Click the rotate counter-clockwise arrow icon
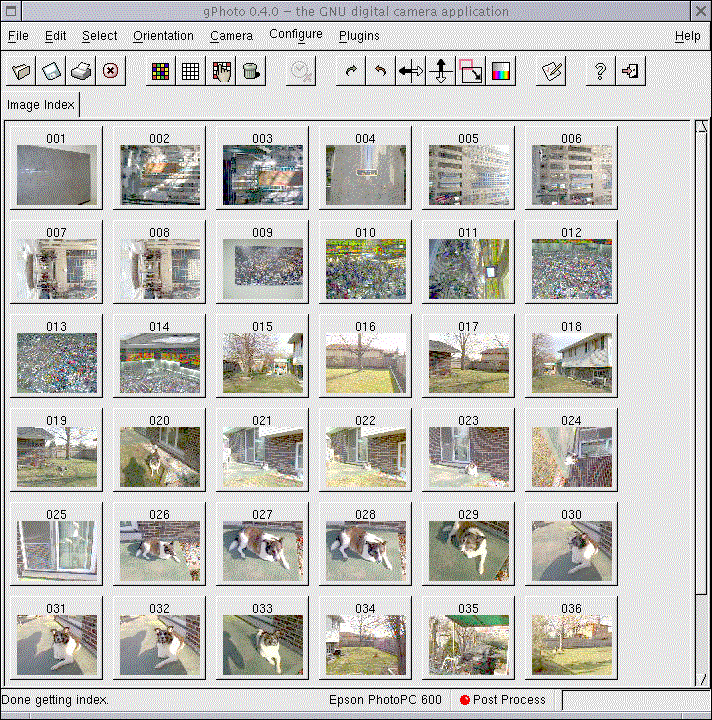Image resolution: width=712 pixels, height=720 pixels. pyautogui.click(x=381, y=71)
